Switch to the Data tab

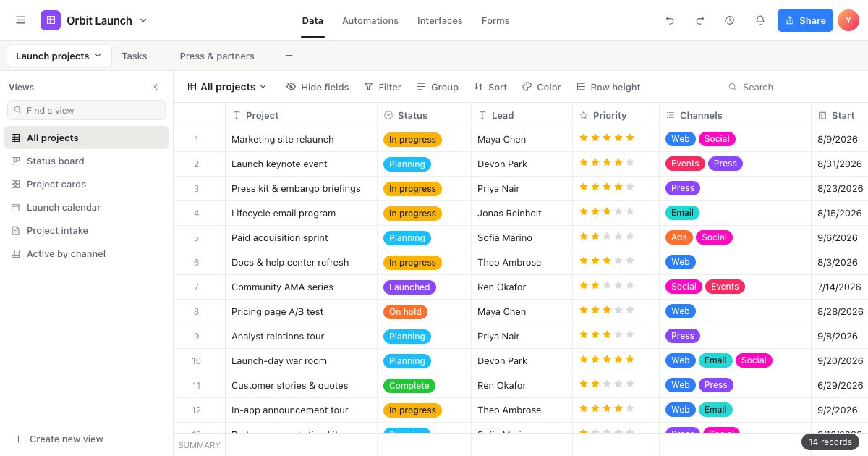click(x=312, y=20)
